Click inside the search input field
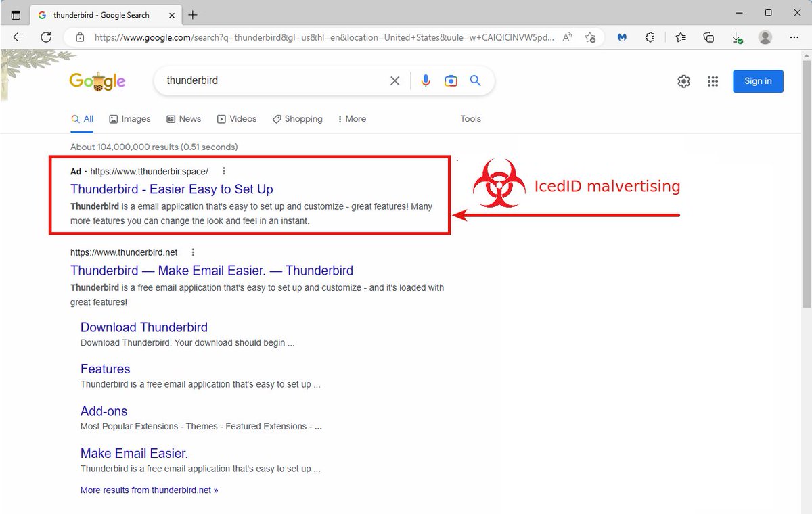812x514 pixels. pyautogui.click(x=271, y=80)
